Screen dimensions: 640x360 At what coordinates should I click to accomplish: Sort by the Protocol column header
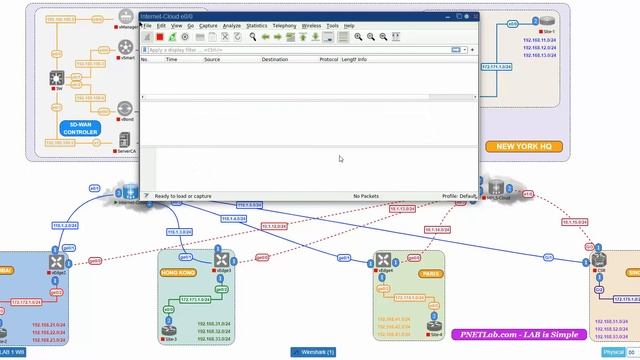click(329, 60)
